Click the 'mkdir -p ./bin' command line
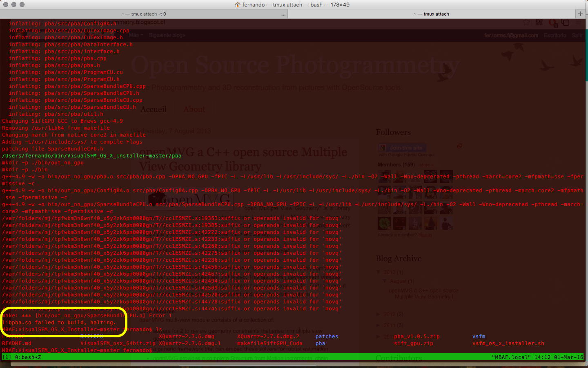The width and height of the screenshot is (588, 368). [x=24, y=170]
